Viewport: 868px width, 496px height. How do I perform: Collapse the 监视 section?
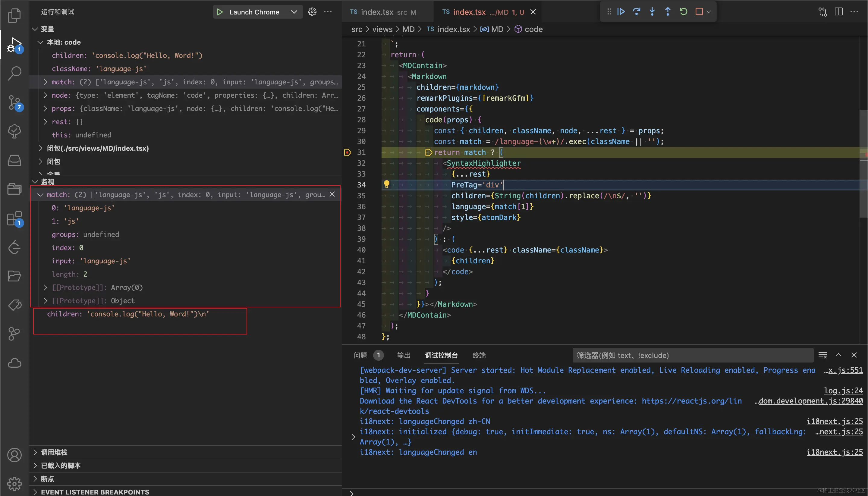(35, 182)
